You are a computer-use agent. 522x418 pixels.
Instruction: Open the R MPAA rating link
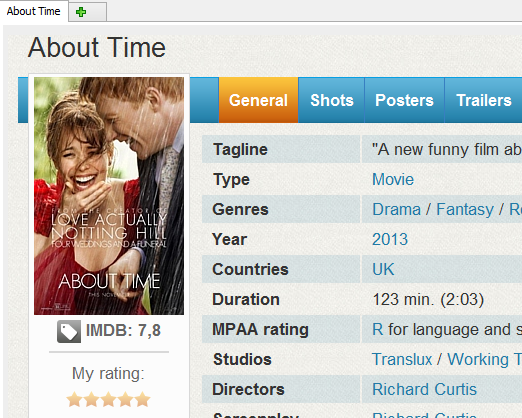click(378, 329)
